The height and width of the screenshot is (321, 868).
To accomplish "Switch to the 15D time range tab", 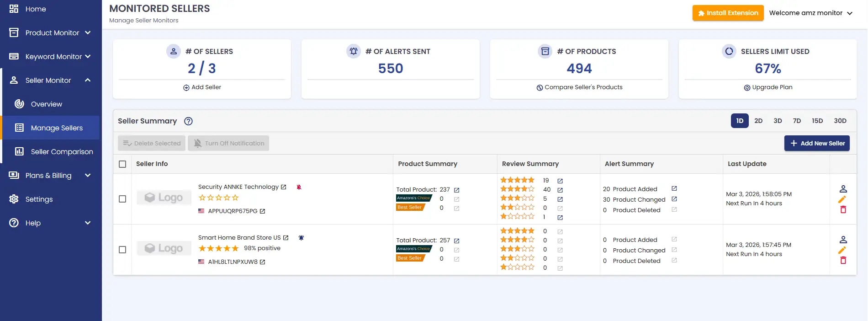I will (x=817, y=121).
